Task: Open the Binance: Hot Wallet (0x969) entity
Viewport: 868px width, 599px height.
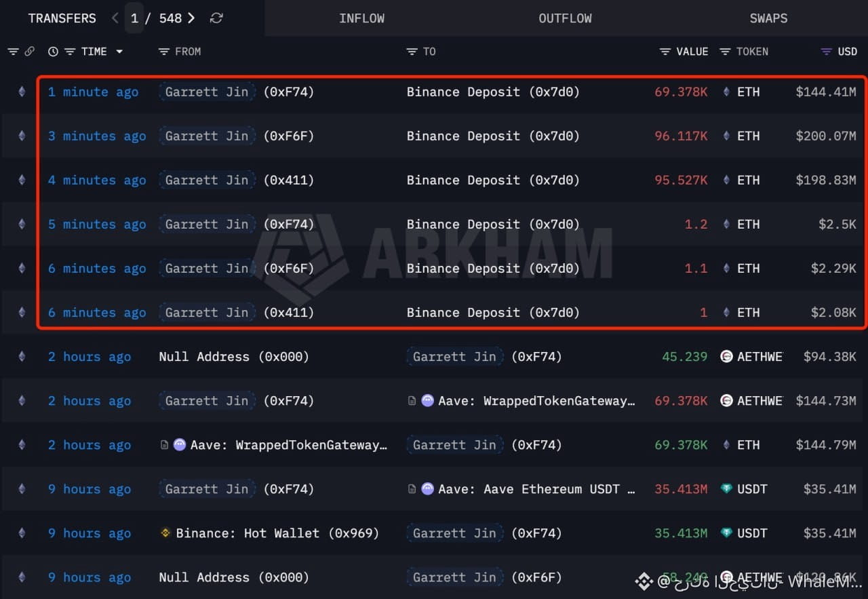Action: click(277, 533)
